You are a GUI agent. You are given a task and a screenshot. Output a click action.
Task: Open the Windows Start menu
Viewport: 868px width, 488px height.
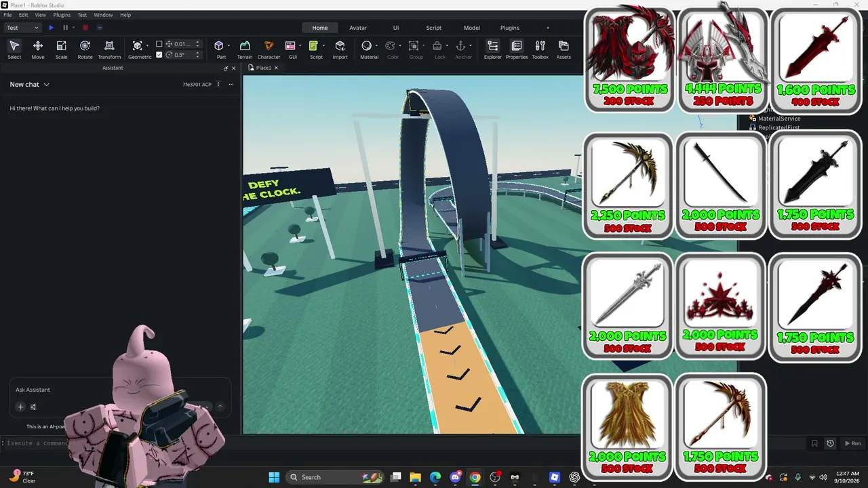(x=274, y=477)
